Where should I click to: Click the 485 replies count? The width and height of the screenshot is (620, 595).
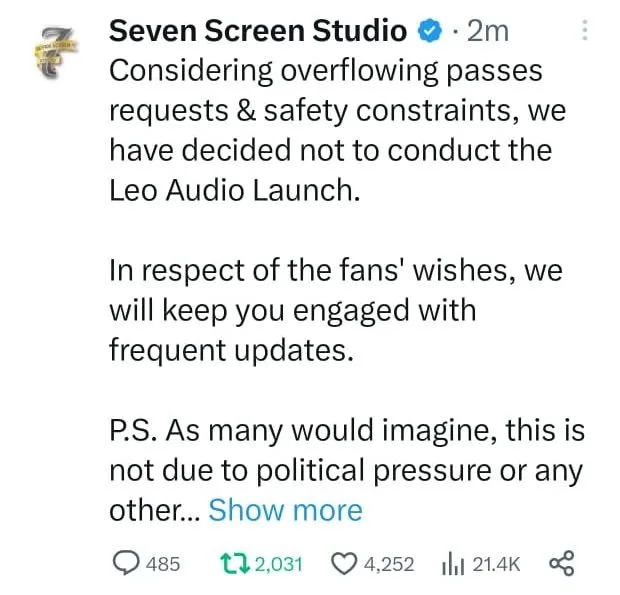click(x=163, y=564)
